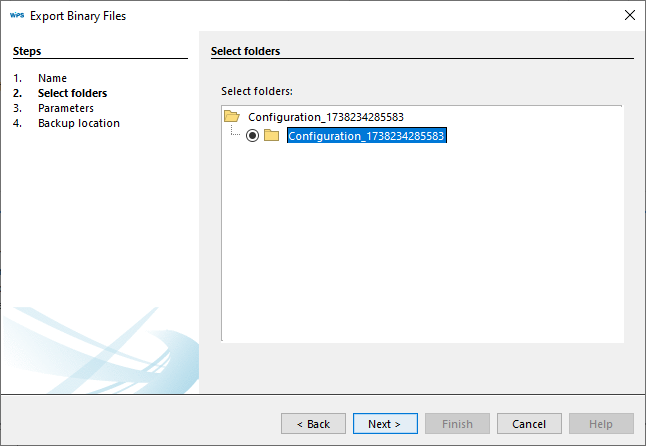Click the WPS application icon in title bar

pyautogui.click(x=17, y=16)
